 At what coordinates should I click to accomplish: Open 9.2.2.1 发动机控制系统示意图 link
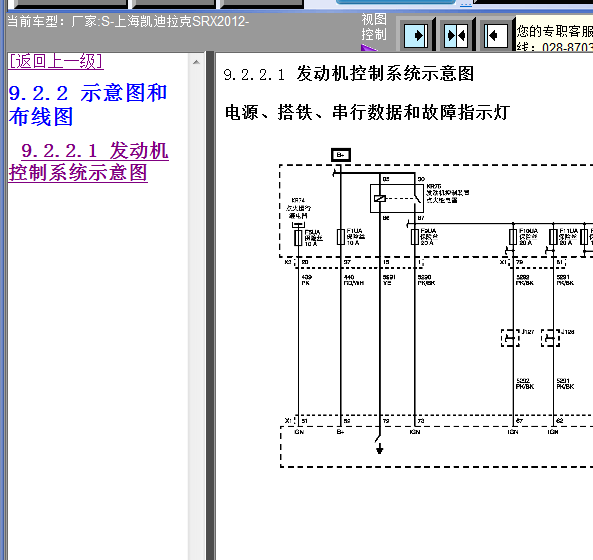point(89,161)
